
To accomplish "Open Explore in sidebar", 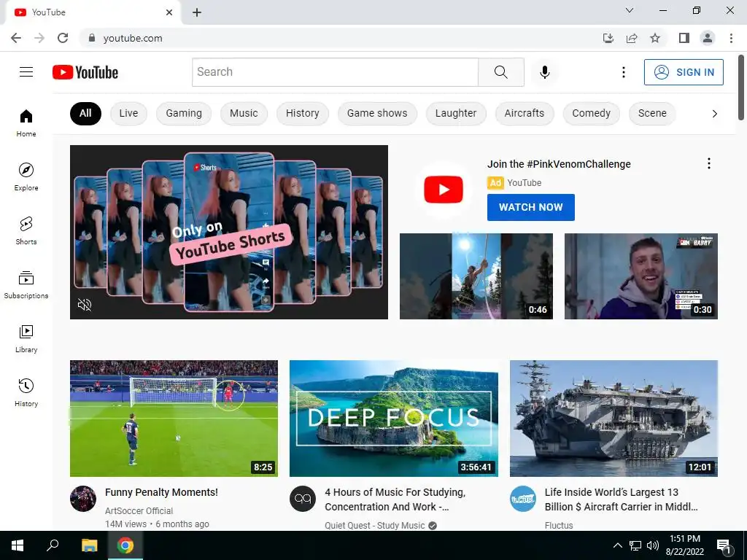I will [26, 176].
